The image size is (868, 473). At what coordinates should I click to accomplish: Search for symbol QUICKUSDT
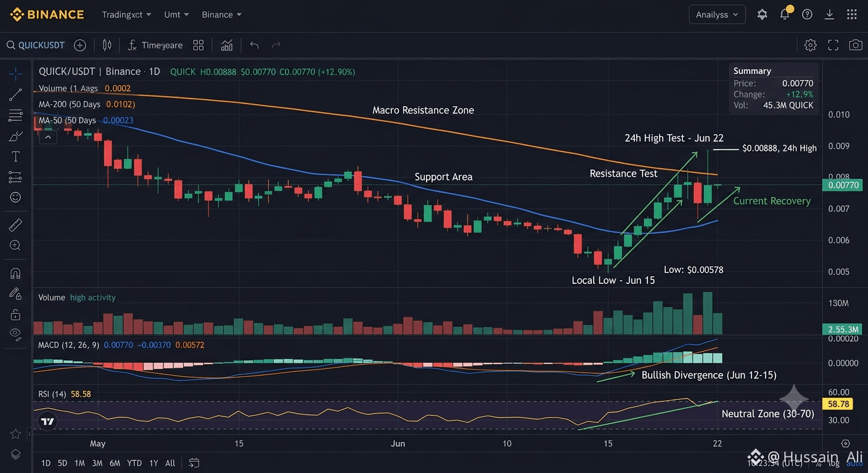[x=36, y=45]
